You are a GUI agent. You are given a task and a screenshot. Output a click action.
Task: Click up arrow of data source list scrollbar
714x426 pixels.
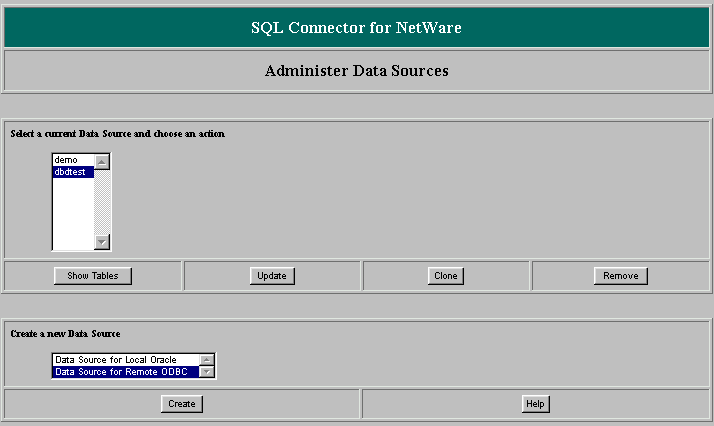coord(102,162)
